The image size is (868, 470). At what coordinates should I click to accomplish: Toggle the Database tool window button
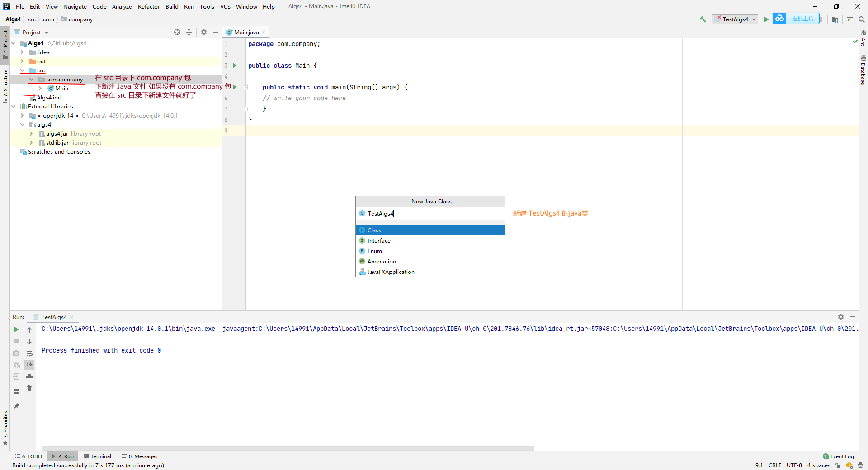pyautogui.click(x=863, y=70)
